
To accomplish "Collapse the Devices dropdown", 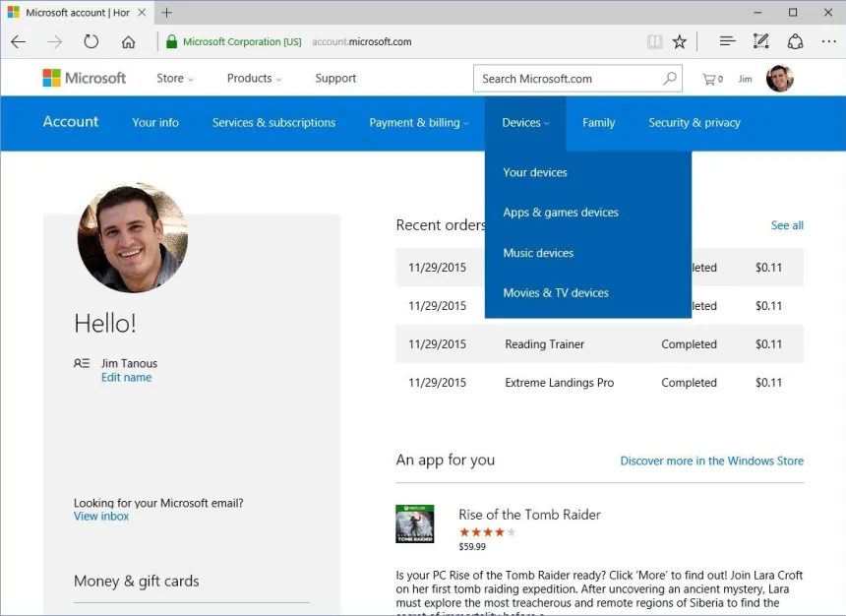I will pyautogui.click(x=525, y=123).
